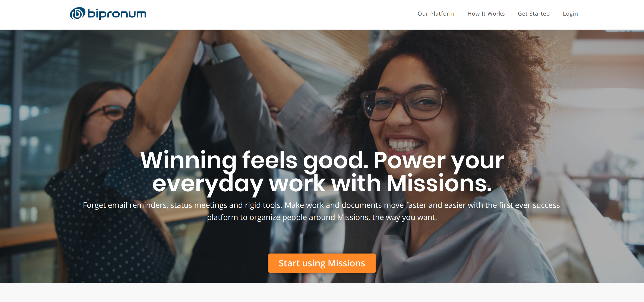This screenshot has height=302, width=644.
Task: Click the 'Winning feels good.' headline text
Action: tap(254, 161)
